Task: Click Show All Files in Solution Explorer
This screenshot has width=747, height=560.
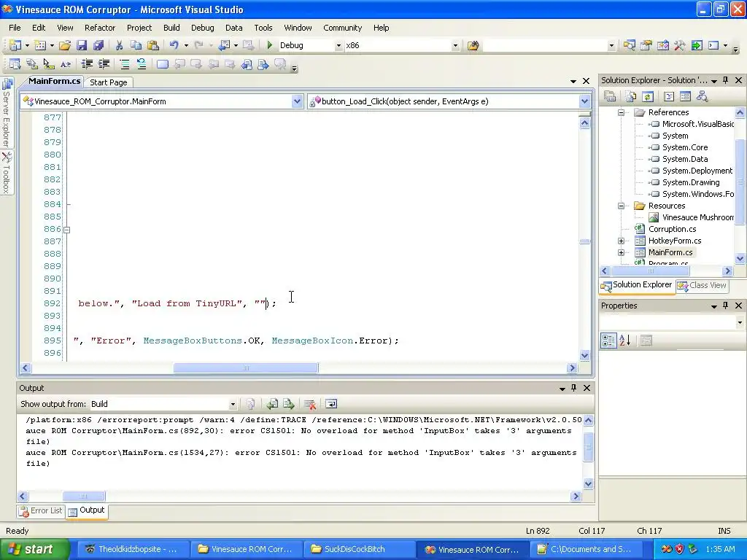Action: (x=631, y=97)
